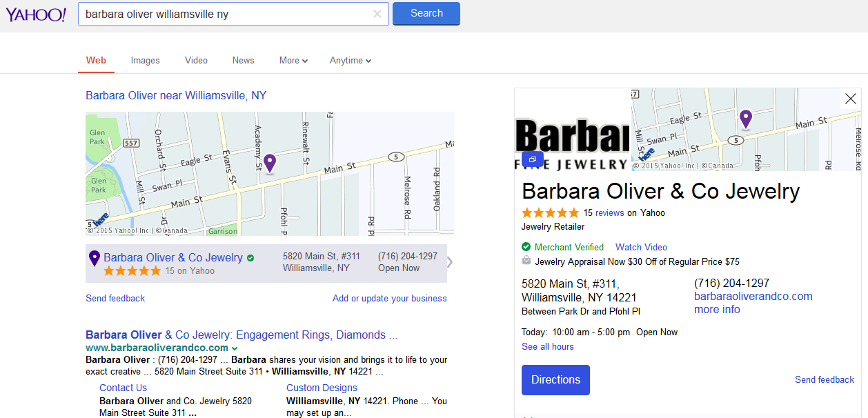Open the See all hours link
Image resolution: width=868 pixels, height=418 pixels.
[548, 347]
